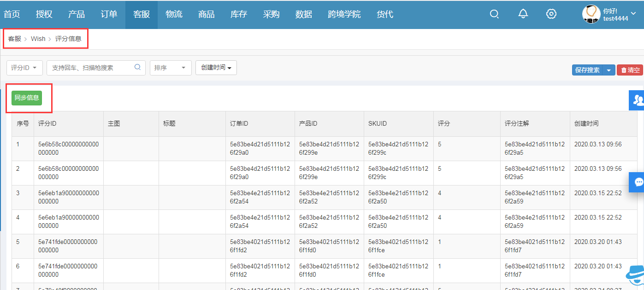The width and height of the screenshot is (644, 290).
Task: Switch to the 物流 menu tab
Action: 174,14
